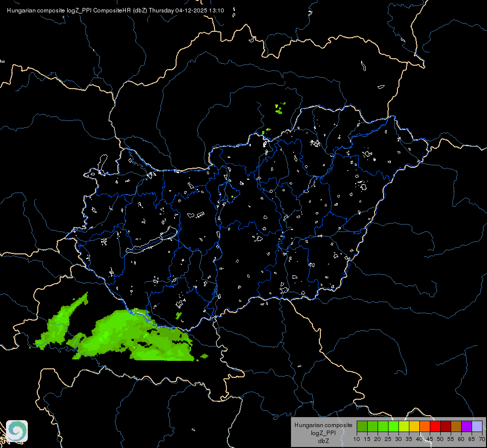Click the legend scale value '30'
This screenshot has width=487, height=448.
398,439
